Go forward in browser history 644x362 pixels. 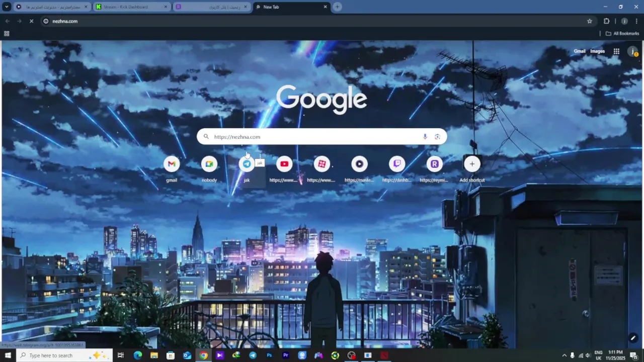pos(19,21)
